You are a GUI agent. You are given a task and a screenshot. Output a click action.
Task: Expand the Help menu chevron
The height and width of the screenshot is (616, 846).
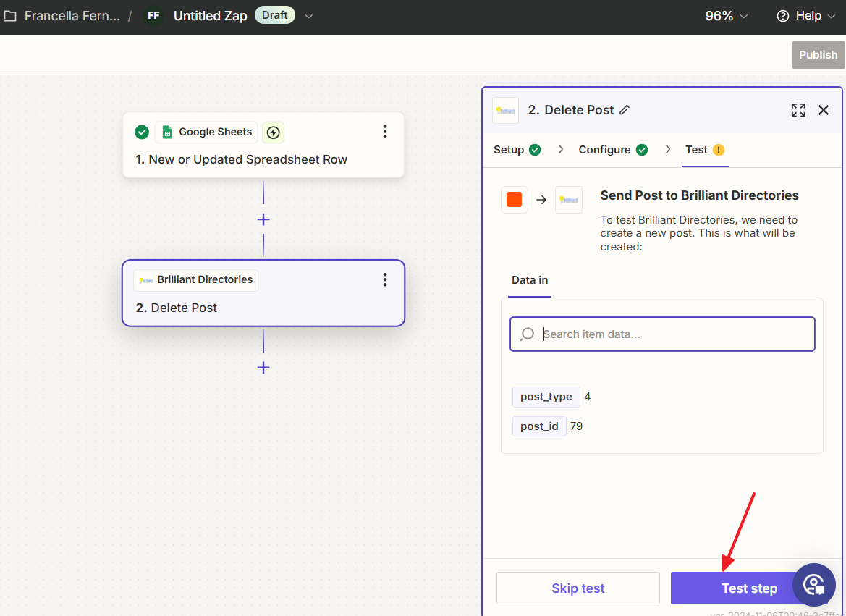pyautogui.click(x=832, y=16)
